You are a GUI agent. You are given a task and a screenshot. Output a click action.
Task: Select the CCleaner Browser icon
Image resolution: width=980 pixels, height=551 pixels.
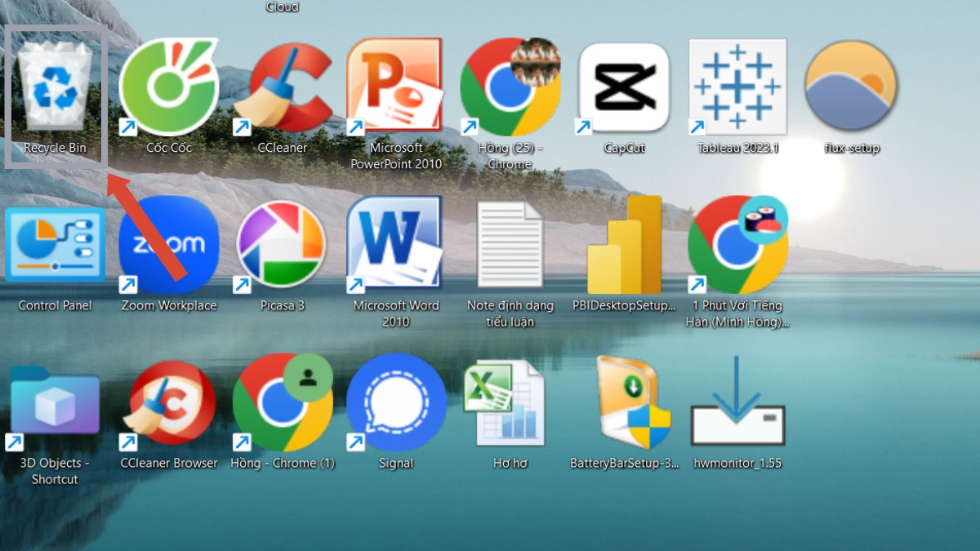pos(169,406)
